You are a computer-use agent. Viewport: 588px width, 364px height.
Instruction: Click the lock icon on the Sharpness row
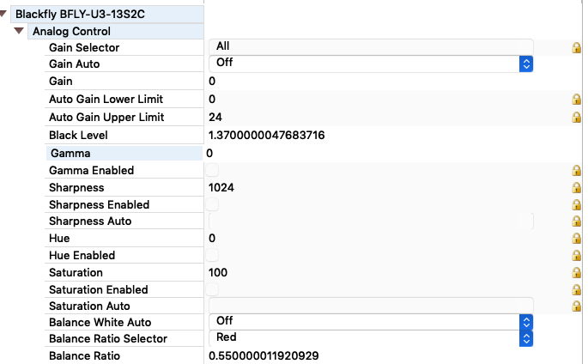(576, 187)
